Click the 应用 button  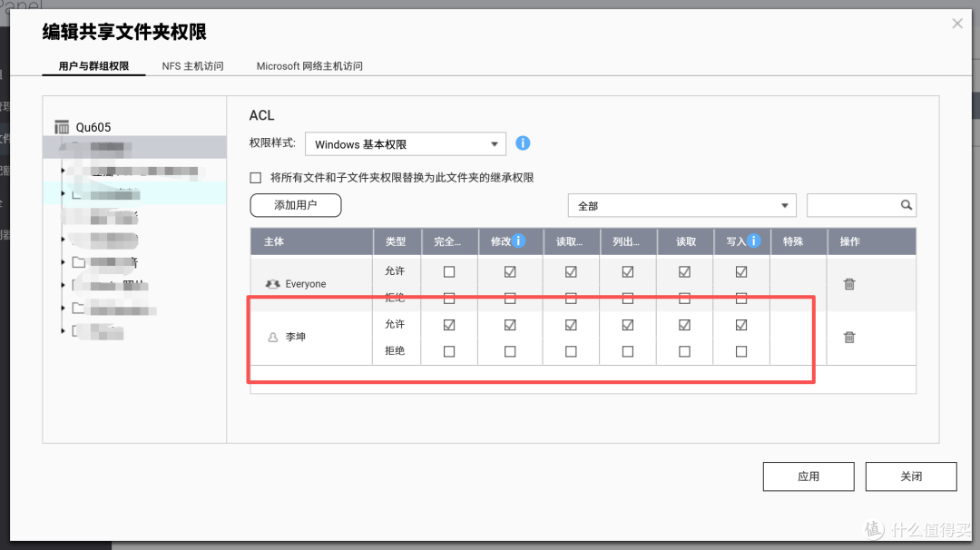[808, 476]
